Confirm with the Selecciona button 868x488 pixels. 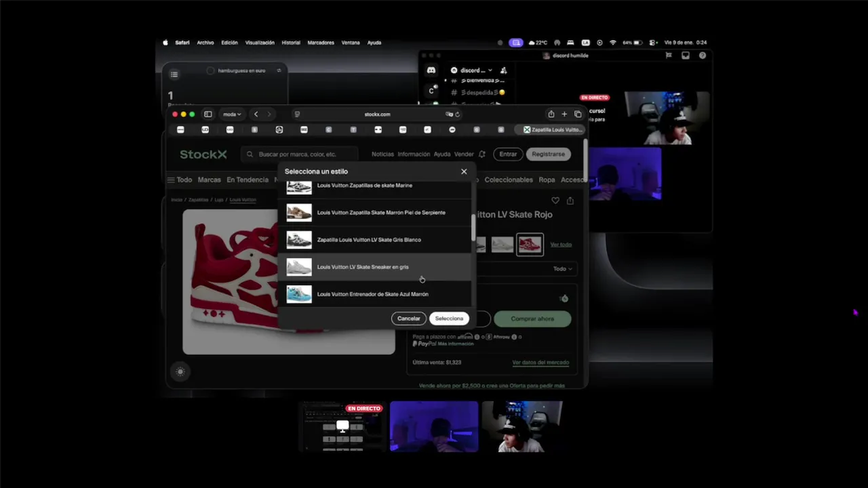click(x=449, y=319)
